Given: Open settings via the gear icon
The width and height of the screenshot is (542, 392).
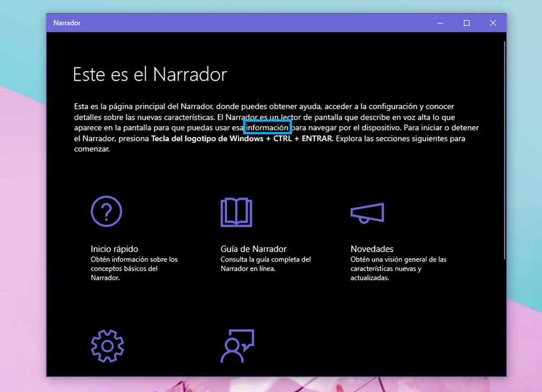Looking at the screenshot, I should tap(107, 346).
